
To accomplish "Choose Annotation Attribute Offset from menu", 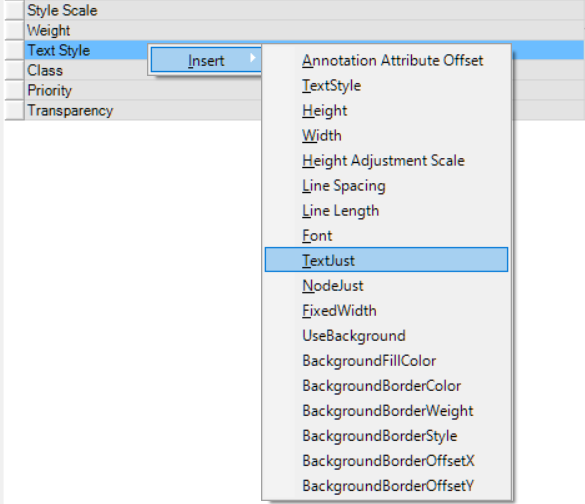I will pyautogui.click(x=386, y=60).
